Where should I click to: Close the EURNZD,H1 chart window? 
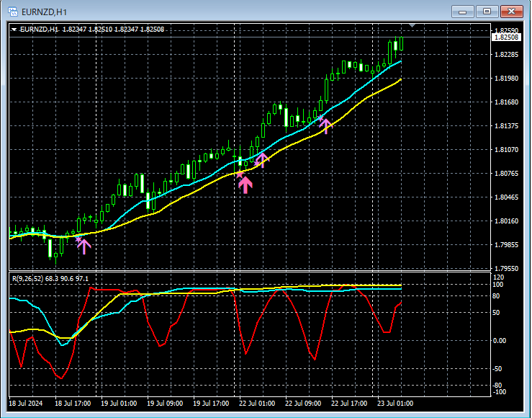[x=511, y=12]
